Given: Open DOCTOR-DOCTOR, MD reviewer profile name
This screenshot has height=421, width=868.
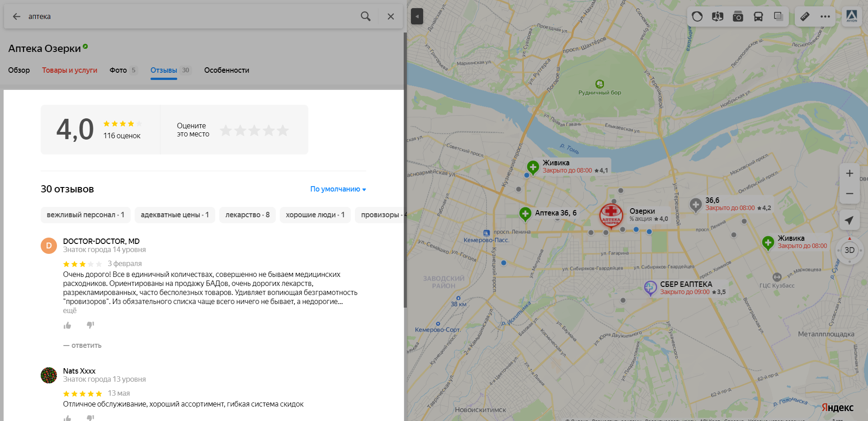Looking at the screenshot, I should pos(101,241).
